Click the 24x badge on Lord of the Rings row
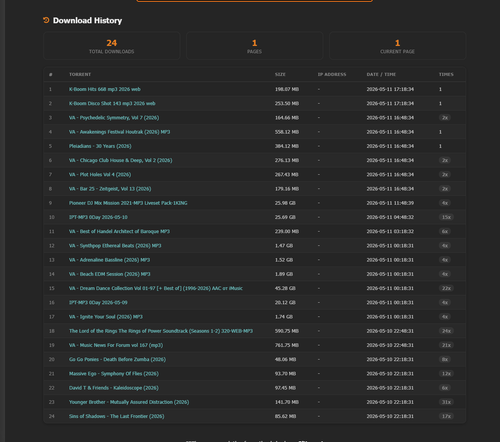Image resolution: width=500 pixels, height=442 pixels. click(x=446, y=331)
